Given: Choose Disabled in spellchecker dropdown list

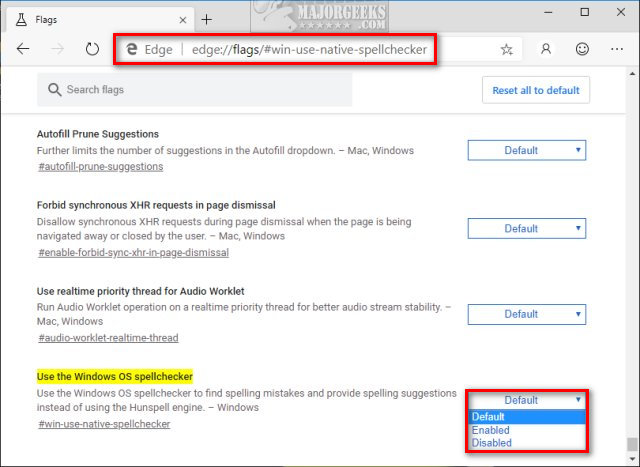Looking at the screenshot, I should [x=527, y=443].
